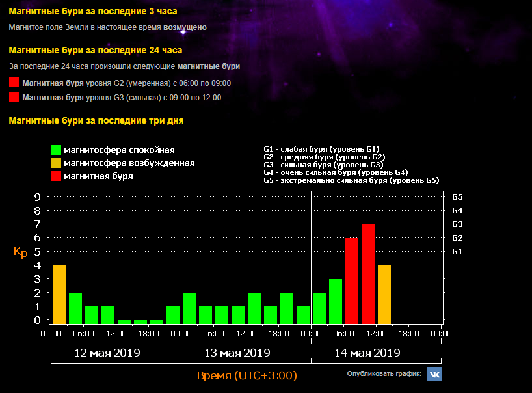Click yellow legend swatch for excited magnetosphere
This screenshot has height=393, width=532.
(x=57, y=163)
